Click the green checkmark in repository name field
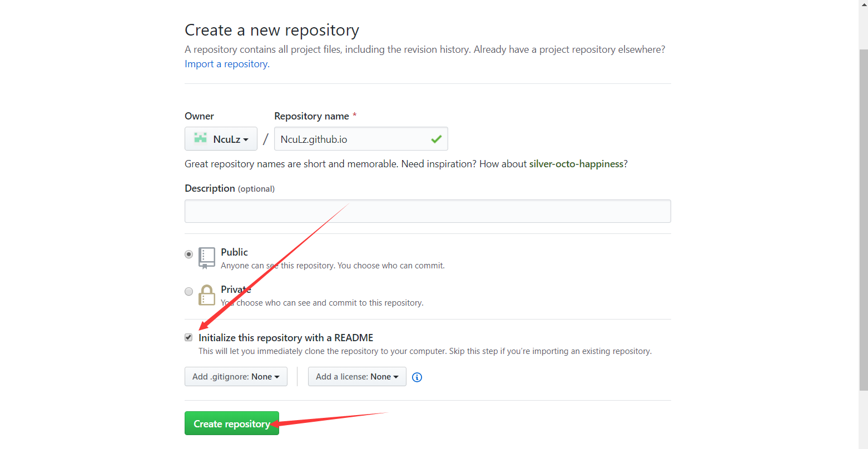Screen dimensions: 868x449 click(437, 139)
